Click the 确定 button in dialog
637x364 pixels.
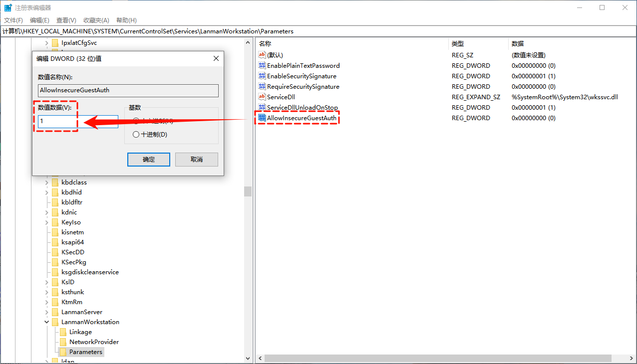(149, 160)
